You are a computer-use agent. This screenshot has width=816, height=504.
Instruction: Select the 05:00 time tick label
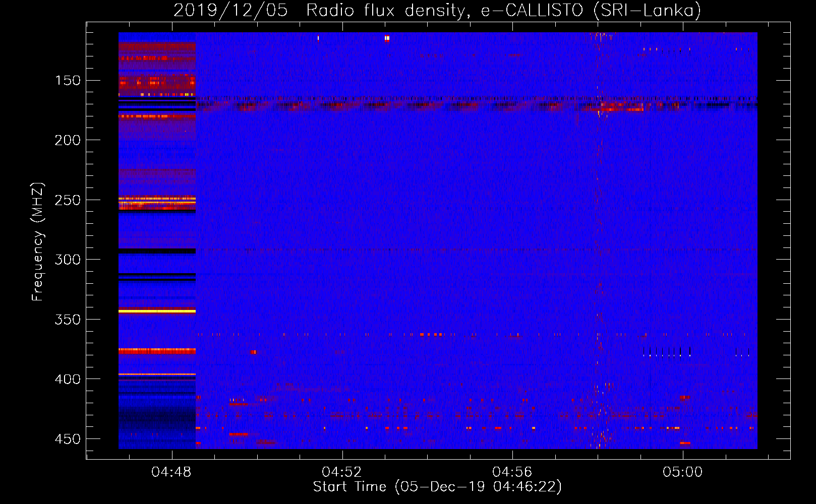(x=683, y=472)
